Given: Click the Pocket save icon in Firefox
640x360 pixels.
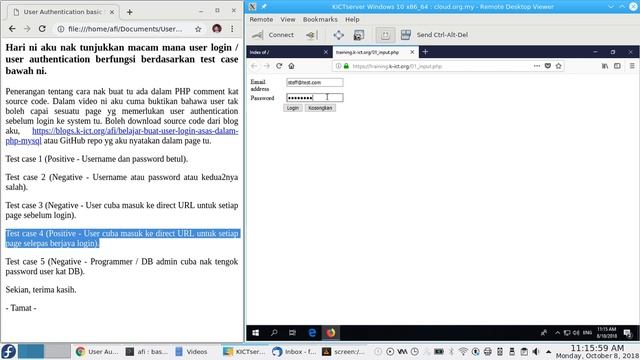Looking at the screenshot, I should click(x=548, y=66).
